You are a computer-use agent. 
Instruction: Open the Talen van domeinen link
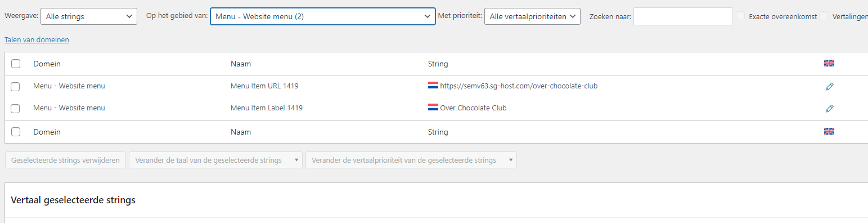click(37, 40)
